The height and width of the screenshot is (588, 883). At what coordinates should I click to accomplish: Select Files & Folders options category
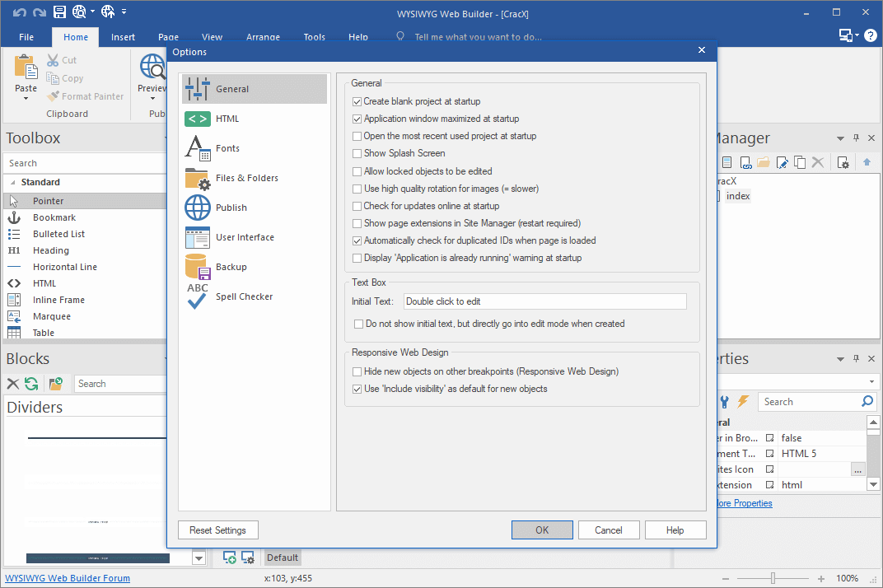(255, 179)
